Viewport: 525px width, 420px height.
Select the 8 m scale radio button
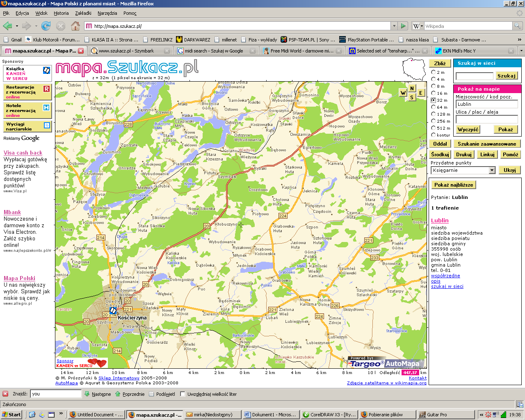[433, 86]
